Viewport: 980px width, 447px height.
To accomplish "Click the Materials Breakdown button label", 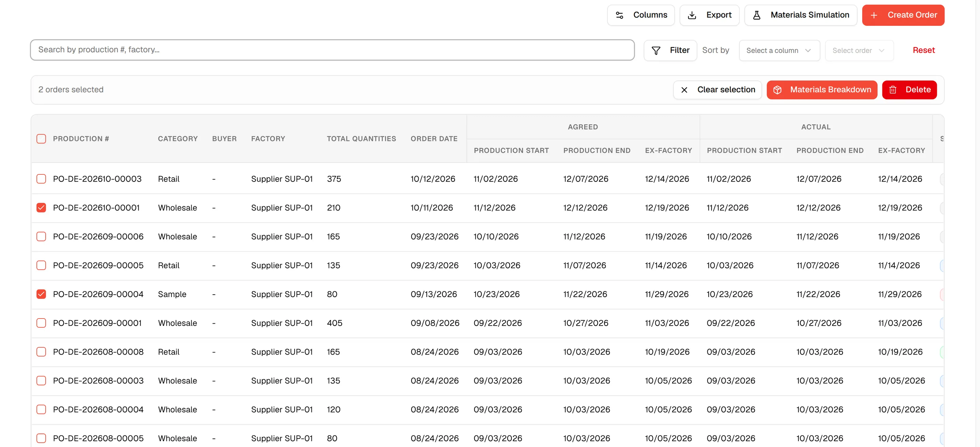I will click(831, 90).
